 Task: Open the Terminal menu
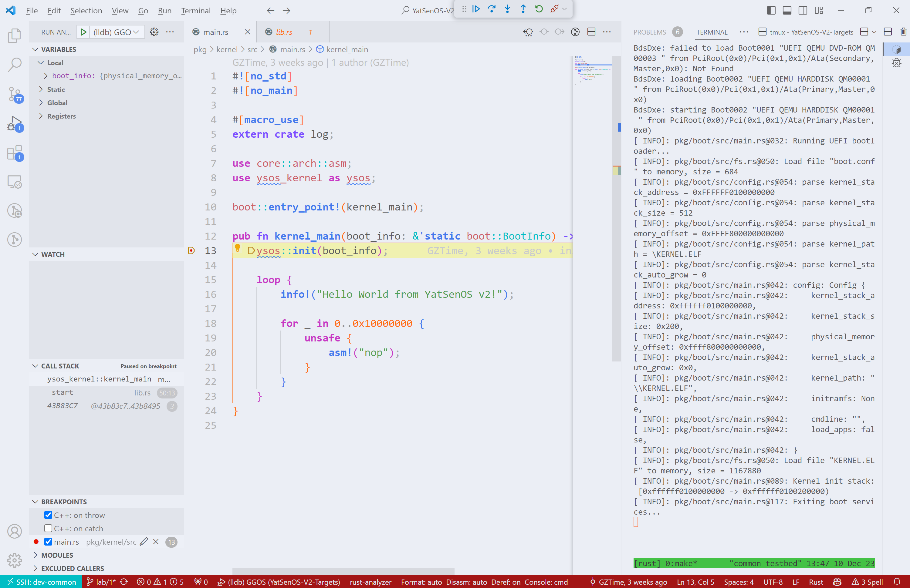tap(196, 11)
